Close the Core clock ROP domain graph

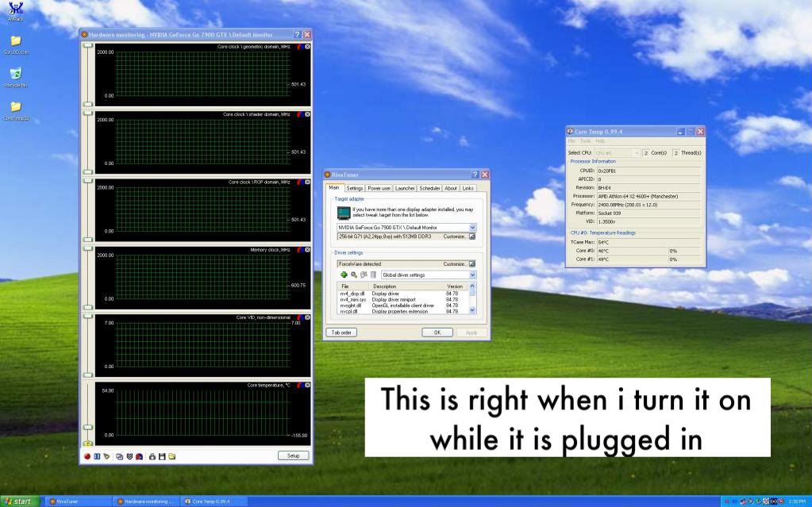[x=308, y=182]
